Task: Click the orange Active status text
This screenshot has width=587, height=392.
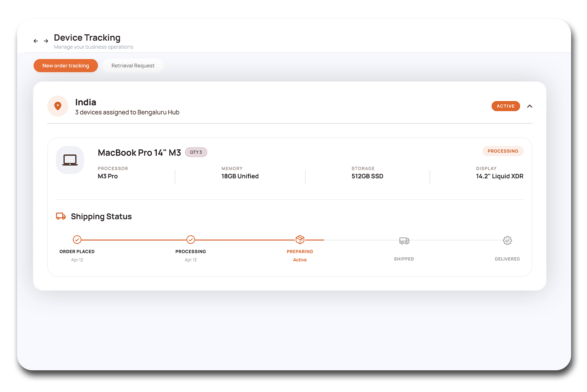Action: click(x=300, y=260)
